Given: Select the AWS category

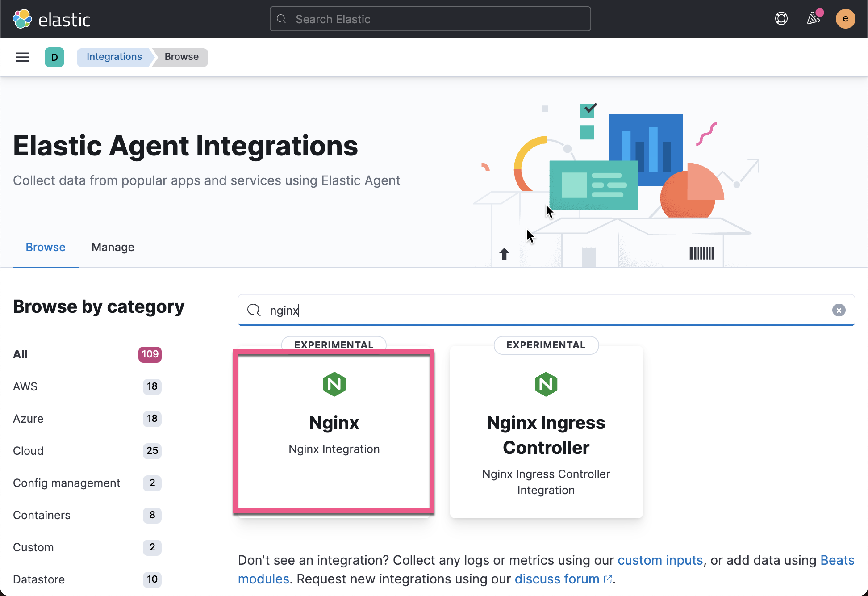Looking at the screenshot, I should pos(25,386).
